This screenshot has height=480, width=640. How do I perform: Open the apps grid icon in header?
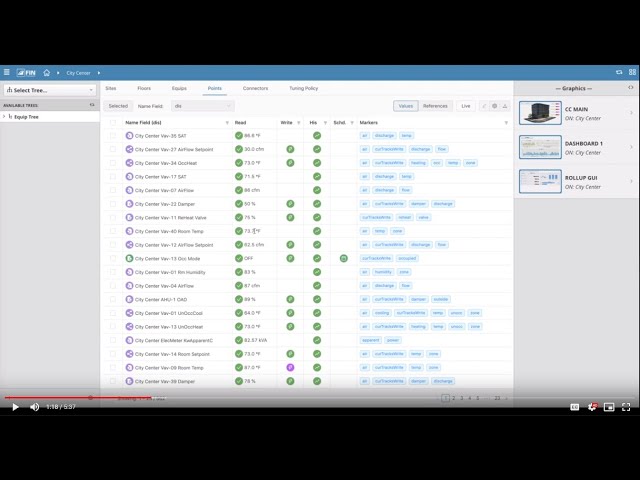click(632, 72)
